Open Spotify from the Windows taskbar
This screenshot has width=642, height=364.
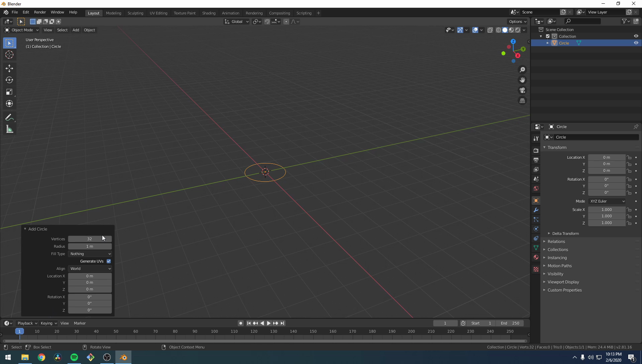point(74,357)
